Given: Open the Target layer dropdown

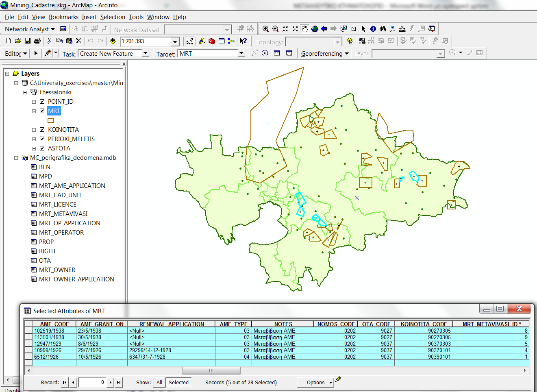Looking at the screenshot, I should [x=241, y=53].
